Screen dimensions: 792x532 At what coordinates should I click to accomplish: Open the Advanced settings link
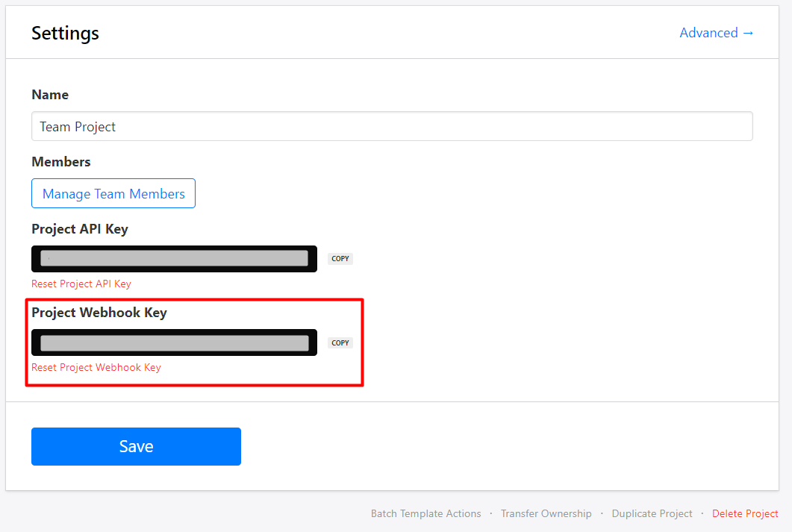tap(708, 33)
